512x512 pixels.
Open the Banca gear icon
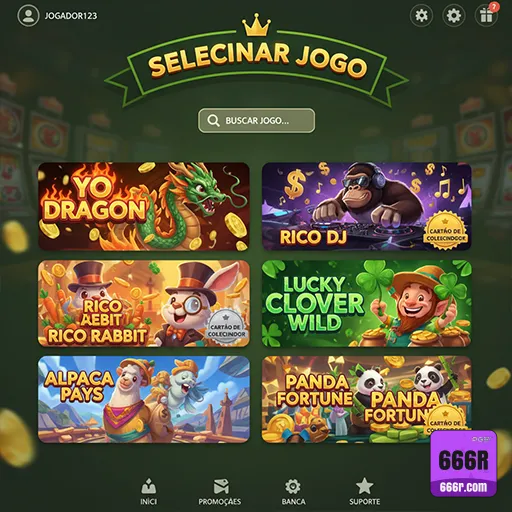(293, 487)
